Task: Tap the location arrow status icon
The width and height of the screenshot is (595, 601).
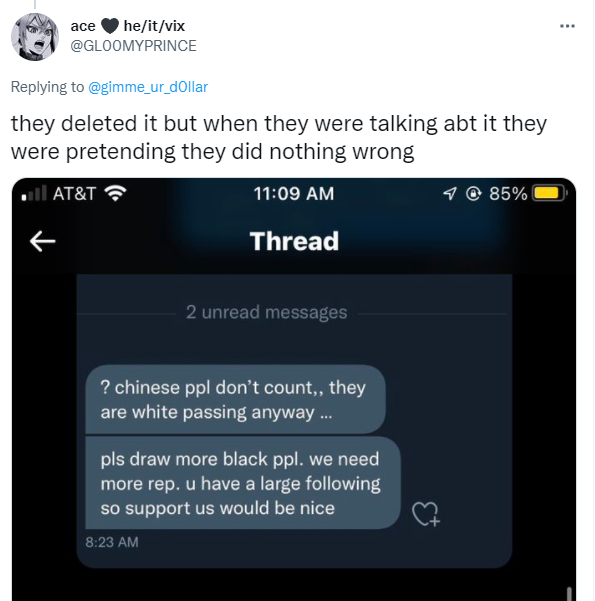Action: (450, 194)
